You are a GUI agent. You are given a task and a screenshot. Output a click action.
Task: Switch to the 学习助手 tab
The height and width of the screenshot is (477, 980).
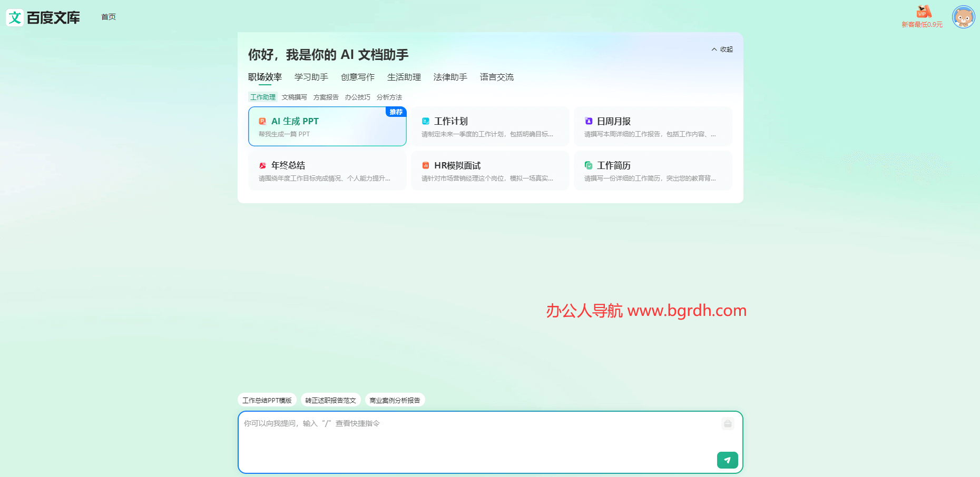[310, 77]
